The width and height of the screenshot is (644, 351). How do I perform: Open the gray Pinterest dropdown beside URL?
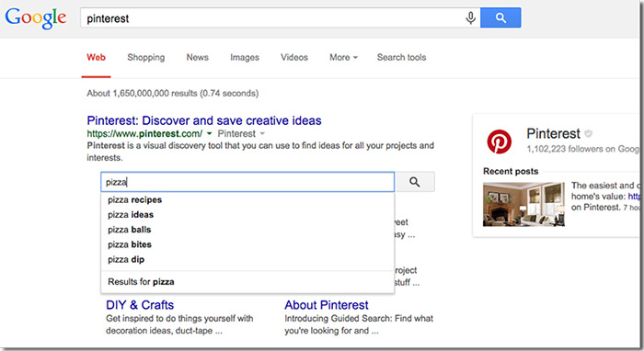coord(241,133)
